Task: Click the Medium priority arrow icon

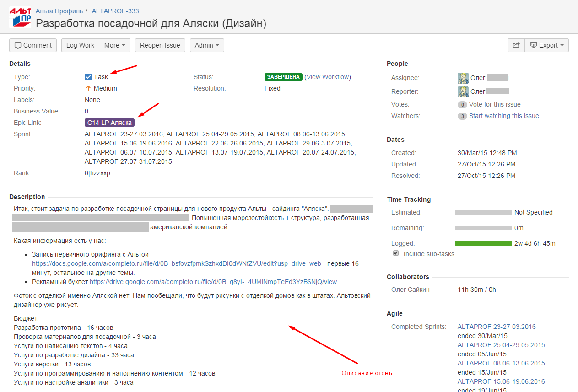Action: [88, 88]
